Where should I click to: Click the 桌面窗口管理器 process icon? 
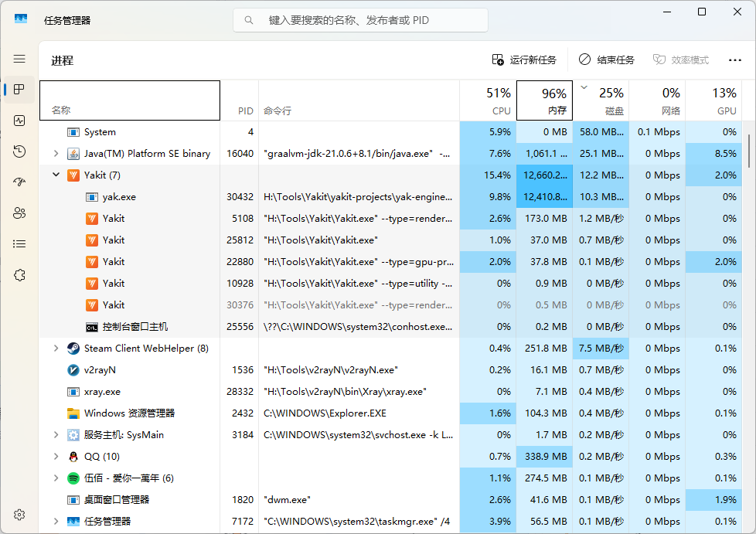pos(73,500)
